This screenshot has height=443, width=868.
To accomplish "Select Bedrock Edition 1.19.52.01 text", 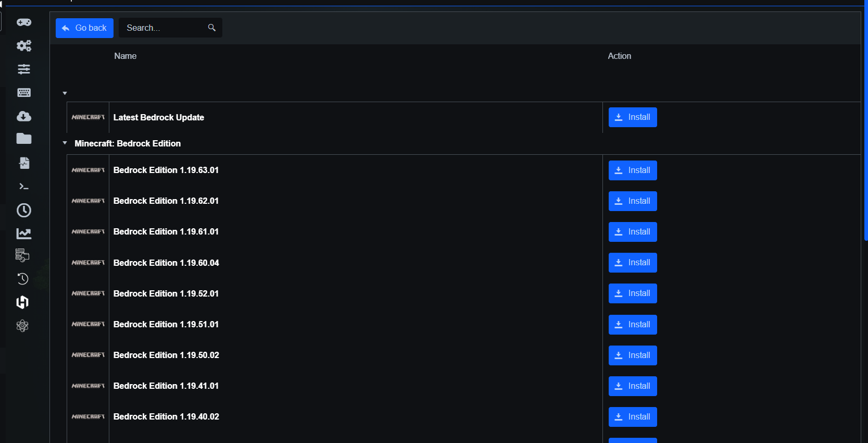I will (x=166, y=293).
